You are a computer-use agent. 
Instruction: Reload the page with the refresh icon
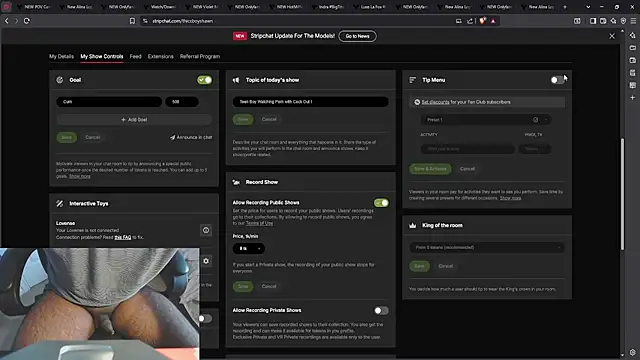[x=27, y=21]
